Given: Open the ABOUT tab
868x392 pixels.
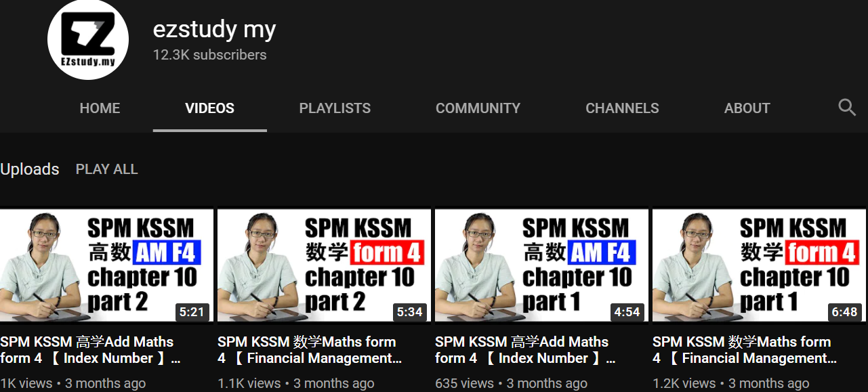Looking at the screenshot, I should 747,108.
